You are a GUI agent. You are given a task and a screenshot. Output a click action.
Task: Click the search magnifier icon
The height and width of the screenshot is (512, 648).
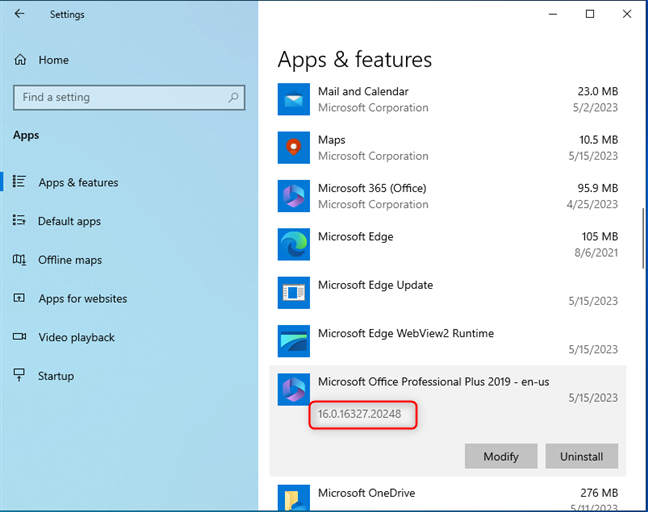click(x=233, y=98)
